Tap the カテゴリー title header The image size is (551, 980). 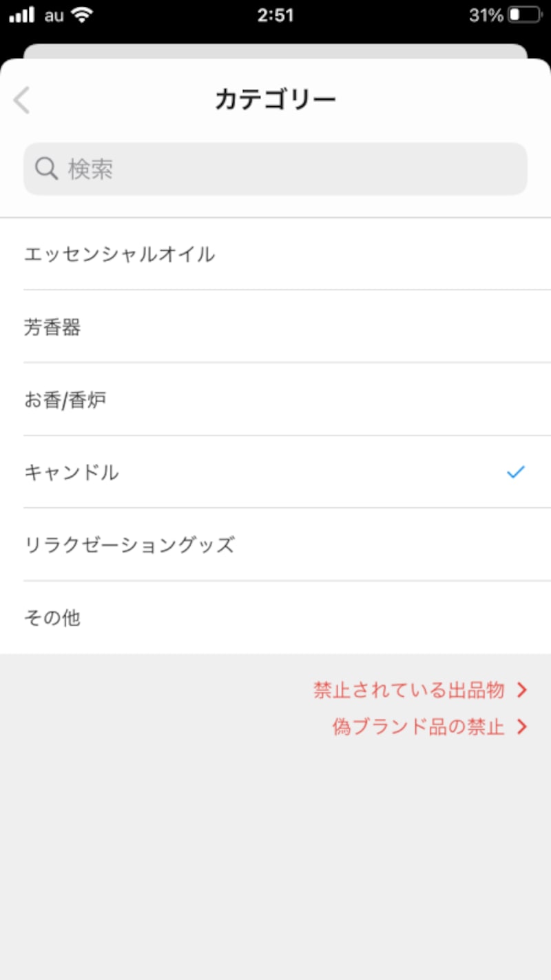(x=275, y=98)
